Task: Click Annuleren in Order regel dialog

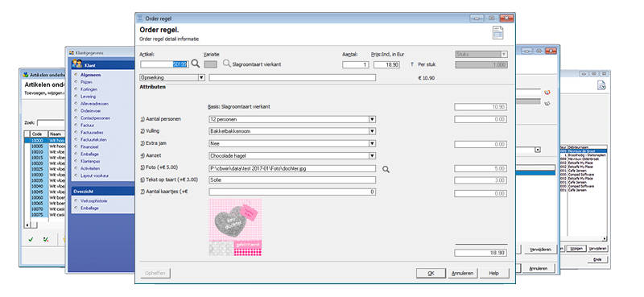Action: pyautogui.click(x=462, y=273)
